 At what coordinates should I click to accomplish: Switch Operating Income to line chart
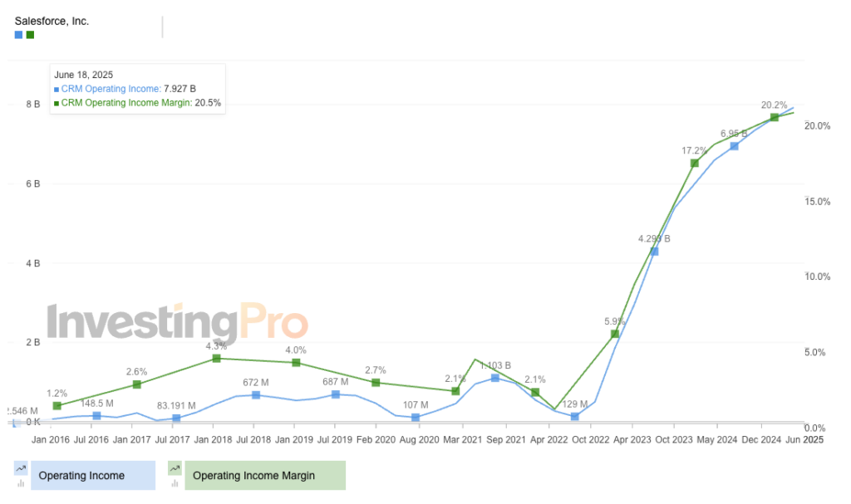tap(21, 469)
